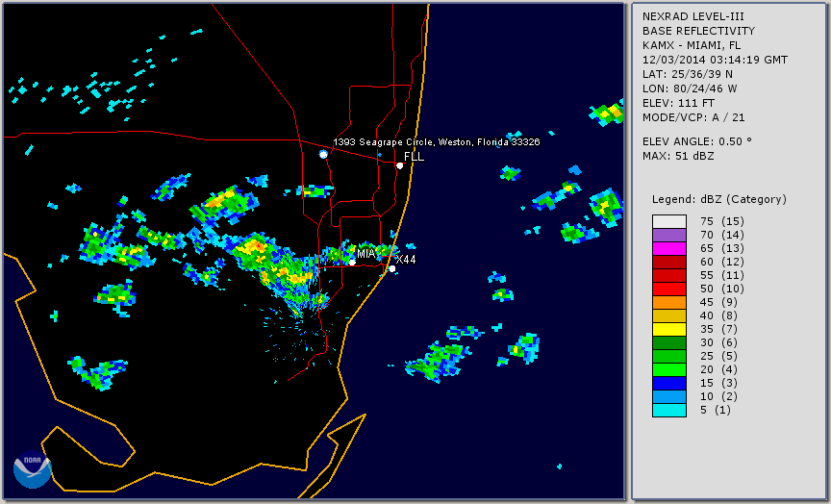Screen dimensions: 831x504
Task: Click the '1393 Seagrape Circle, Weston' address label
Action: click(436, 142)
